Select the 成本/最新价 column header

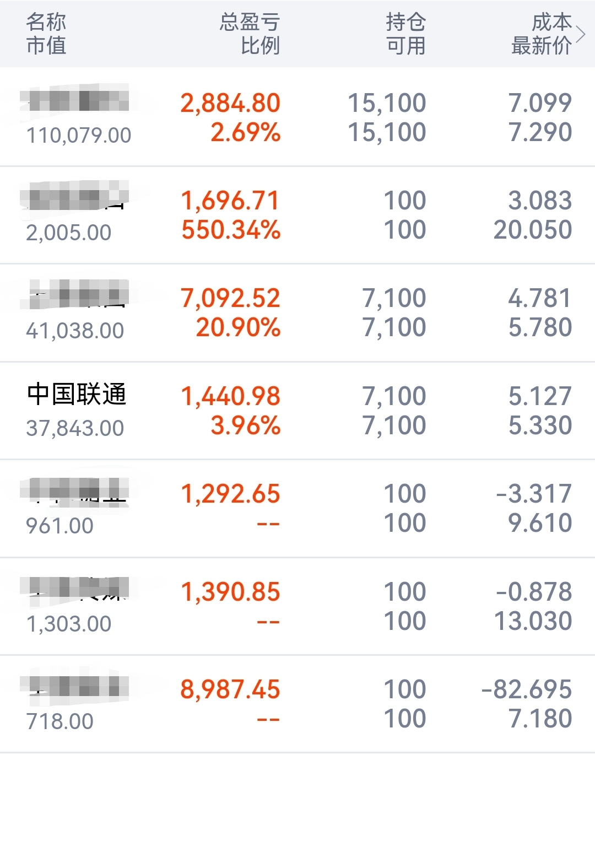point(542,34)
